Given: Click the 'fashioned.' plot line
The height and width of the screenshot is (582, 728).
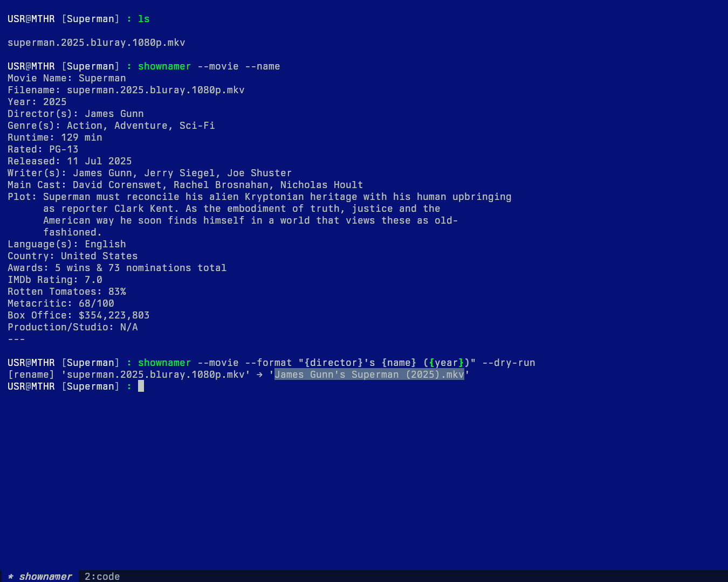Looking at the screenshot, I should [x=73, y=232].
